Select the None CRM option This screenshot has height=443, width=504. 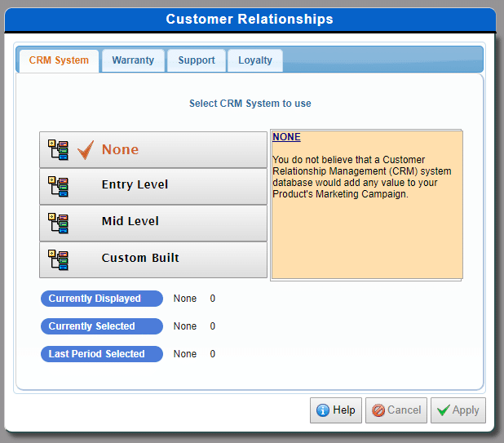153,150
